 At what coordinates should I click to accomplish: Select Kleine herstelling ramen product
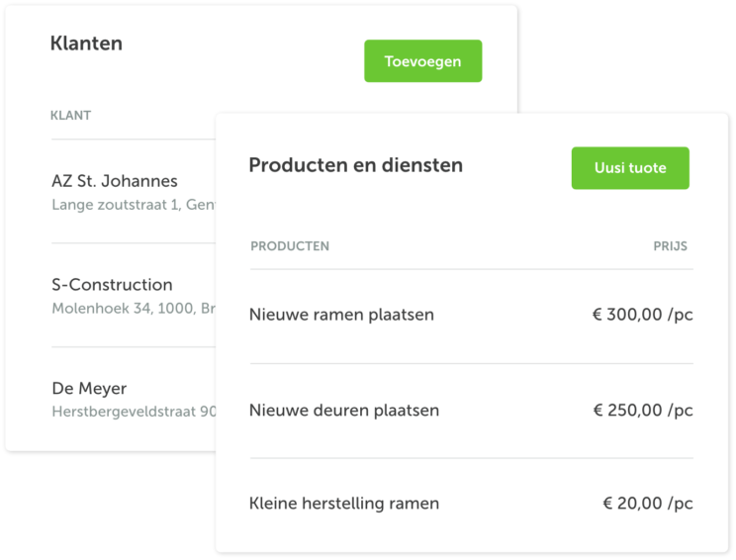344,504
